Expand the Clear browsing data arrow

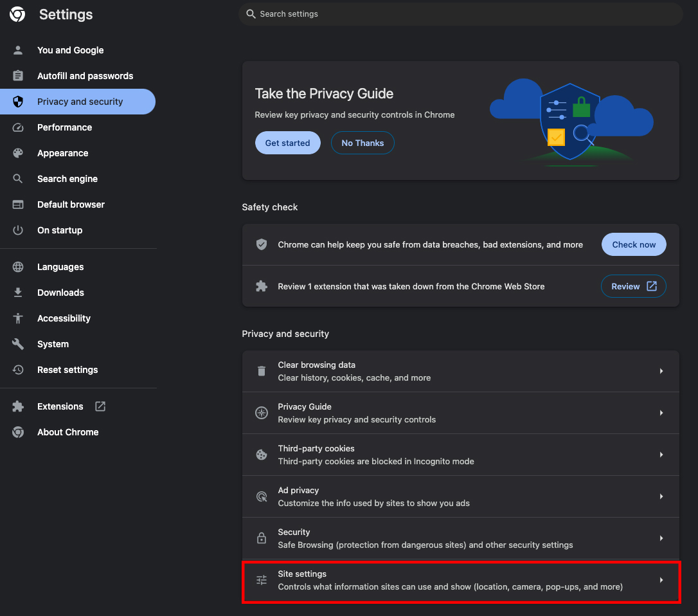pos(661,371)
